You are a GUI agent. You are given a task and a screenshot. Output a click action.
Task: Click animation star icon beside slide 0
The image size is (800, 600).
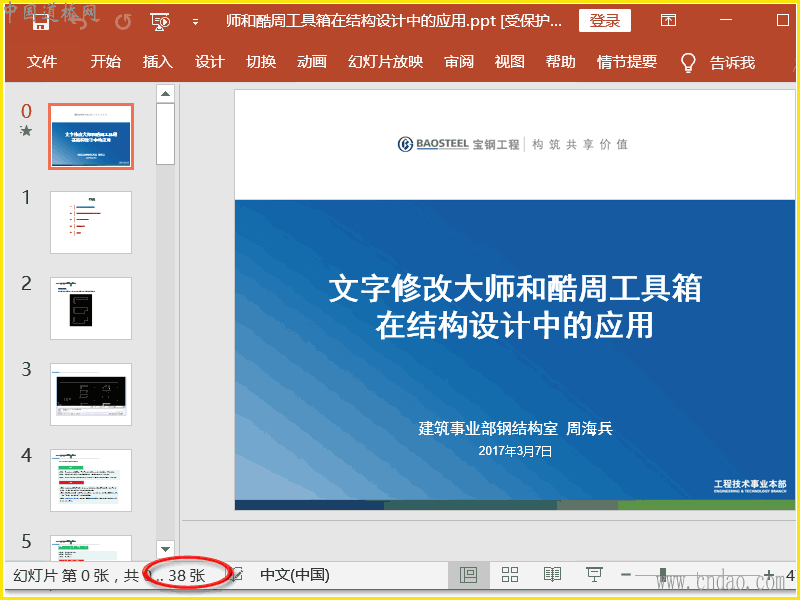[x=26, y=131]
